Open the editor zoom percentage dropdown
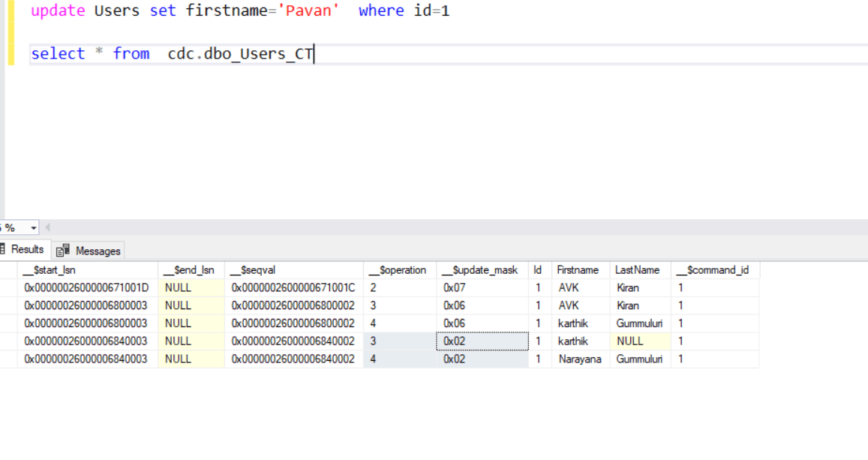The image size is (868, 460). 35,226
